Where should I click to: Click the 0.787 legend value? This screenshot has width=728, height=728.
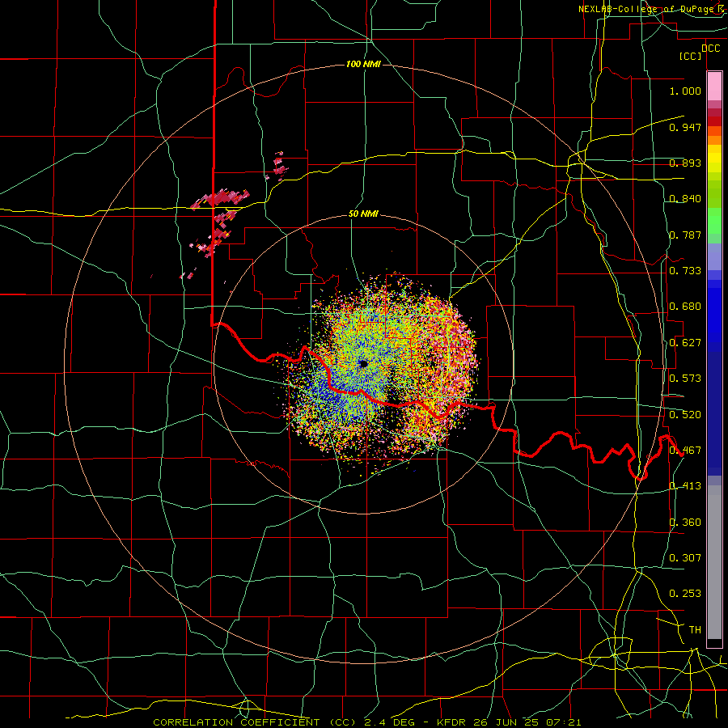point(685,235)
